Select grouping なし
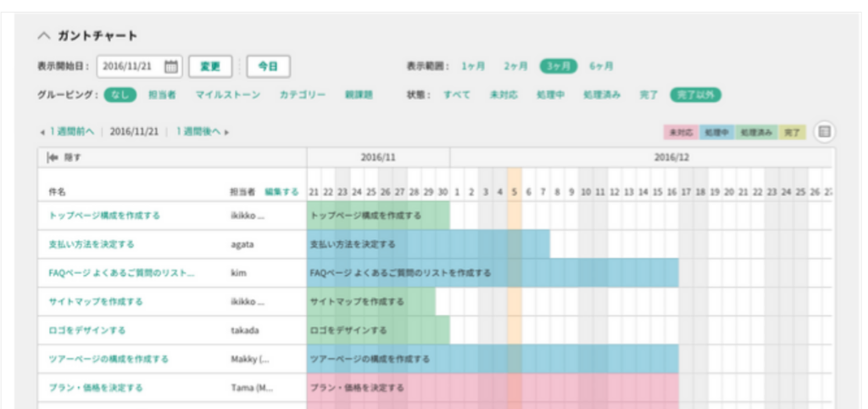Screen dimensions: 868x409 tap(120, 95)
